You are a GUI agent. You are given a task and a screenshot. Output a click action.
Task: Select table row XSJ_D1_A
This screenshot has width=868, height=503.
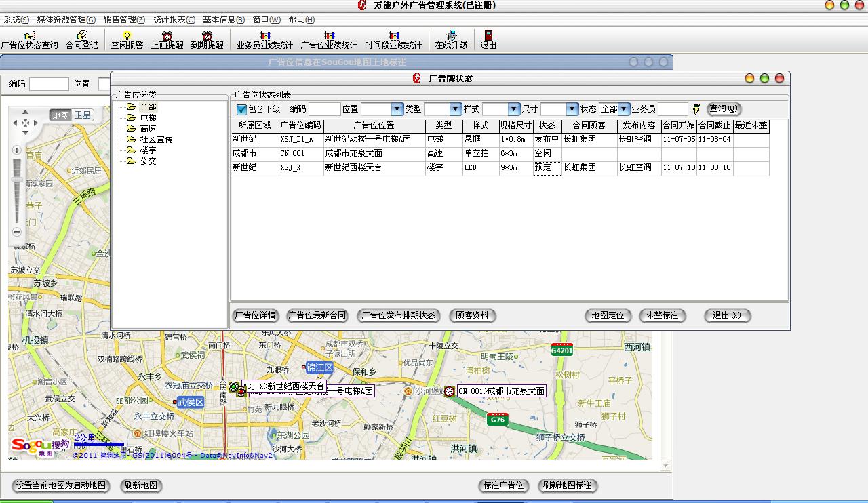(x=500, y=139)
